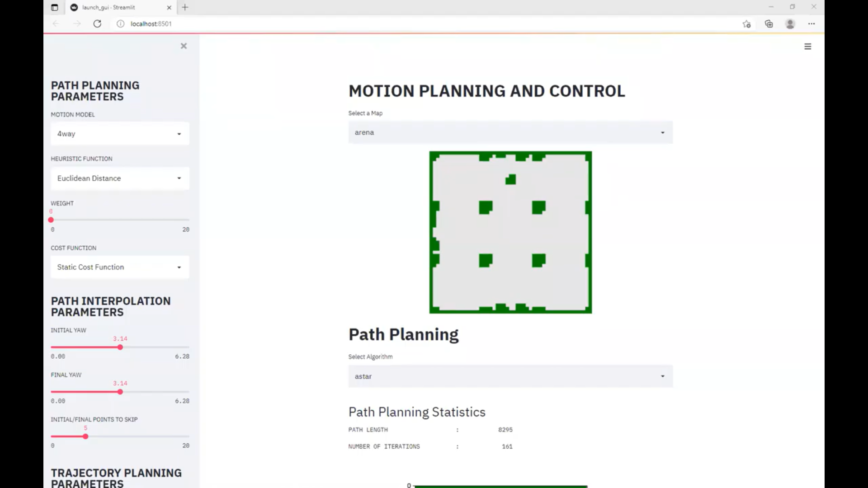The width and height of the screenshot is (868, 488).
Task: Expand the Heuristic Function Euclidean Distance dropdown
Action: tap(120, 178)
